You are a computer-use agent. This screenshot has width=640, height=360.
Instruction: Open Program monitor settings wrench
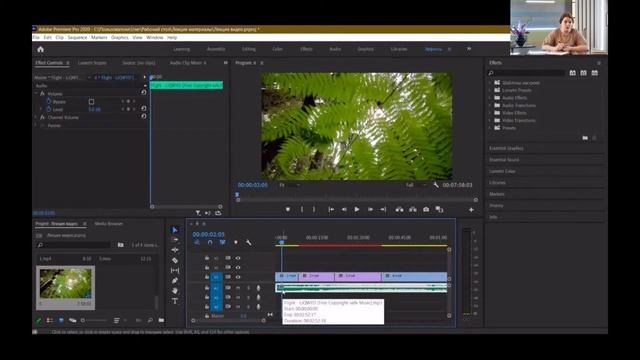point(436,185)
